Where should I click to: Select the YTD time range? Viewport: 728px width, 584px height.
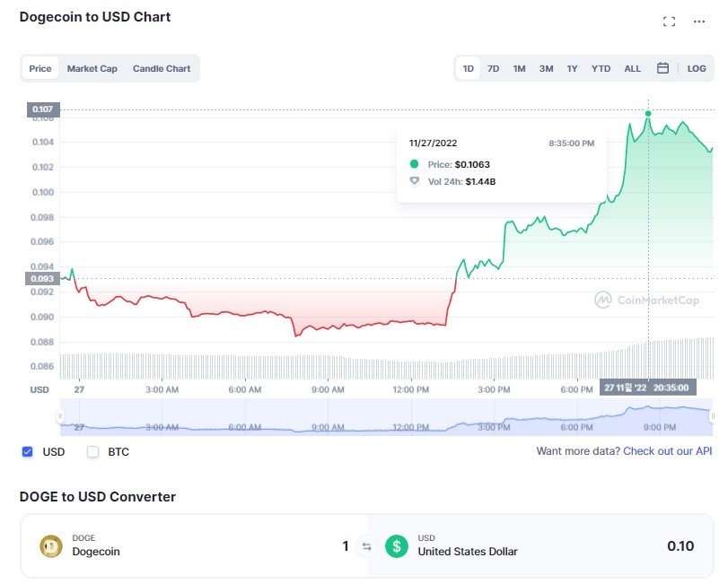tap(601, 69)
